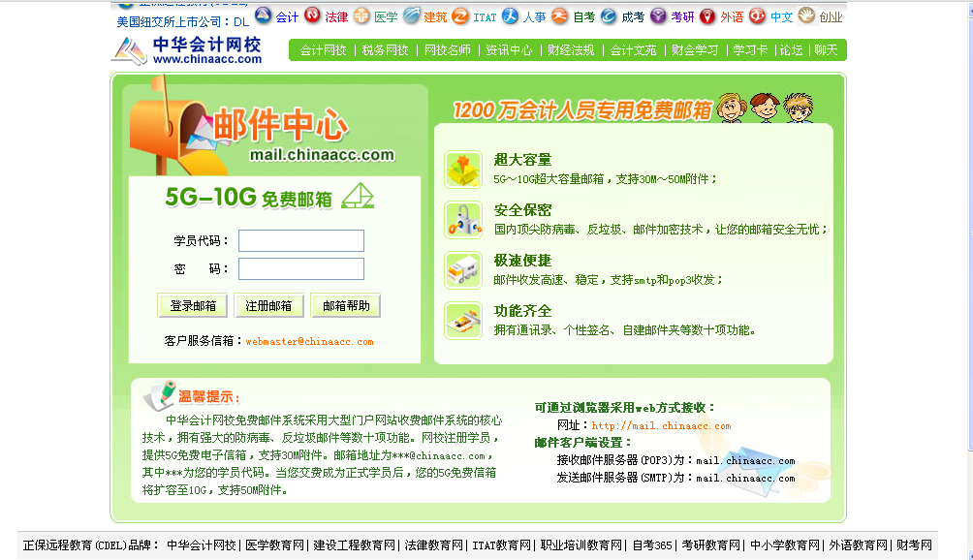Click the pencil icon beside 温馨提示
973x560 pixels.
coord(160,395)
